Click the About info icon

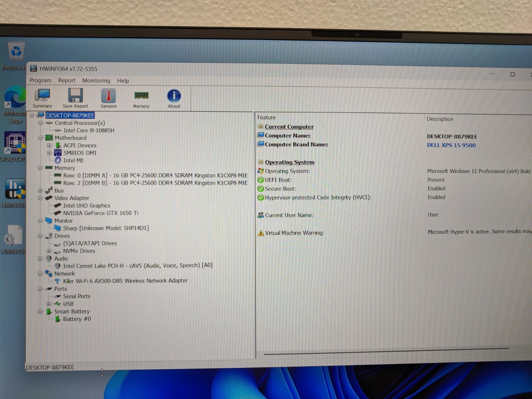coord(174,99)
